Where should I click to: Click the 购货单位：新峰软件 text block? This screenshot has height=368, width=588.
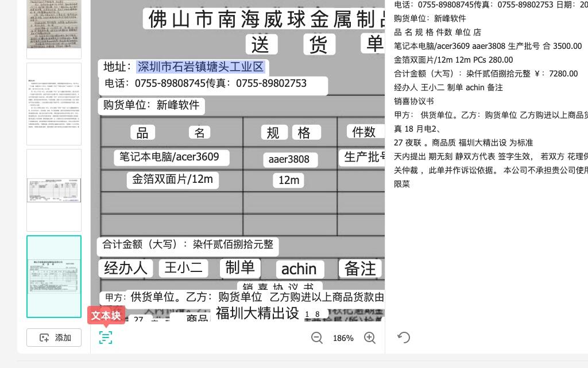pos(152,105)
